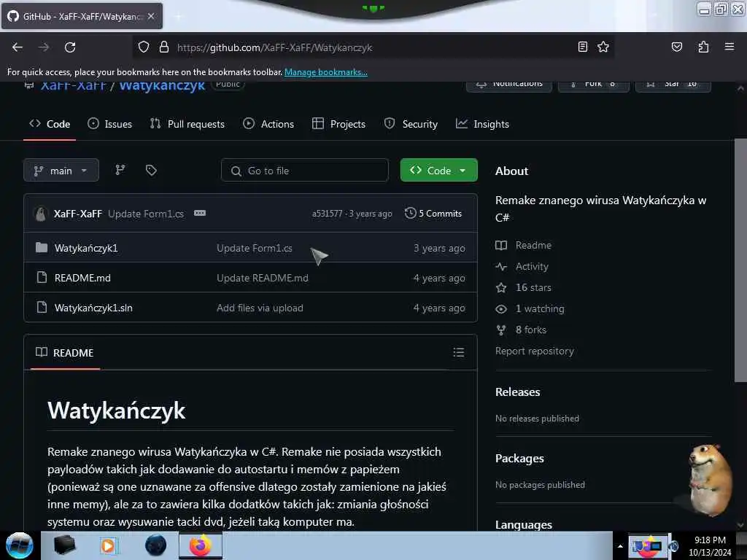Open the Firefox extensions puzzle icon

coord(703,47)
